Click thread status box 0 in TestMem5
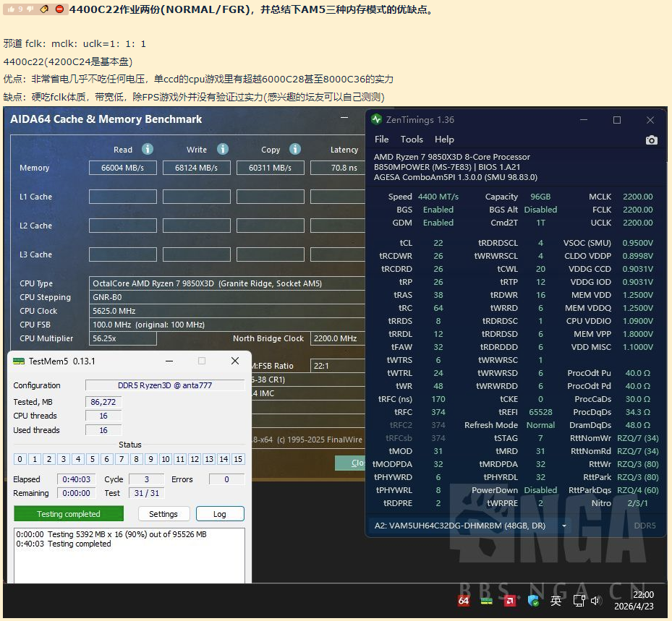 [20, 459]
